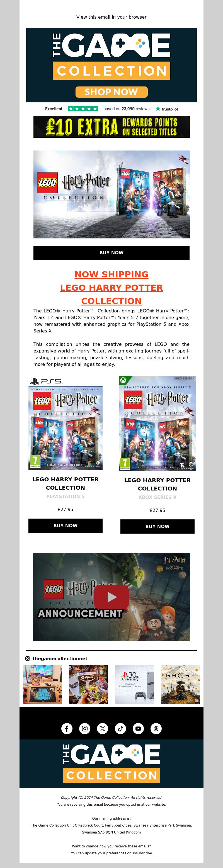Open the Instagram icon in the footer
Screen dimensions: 223x868
tap(85, 729)
